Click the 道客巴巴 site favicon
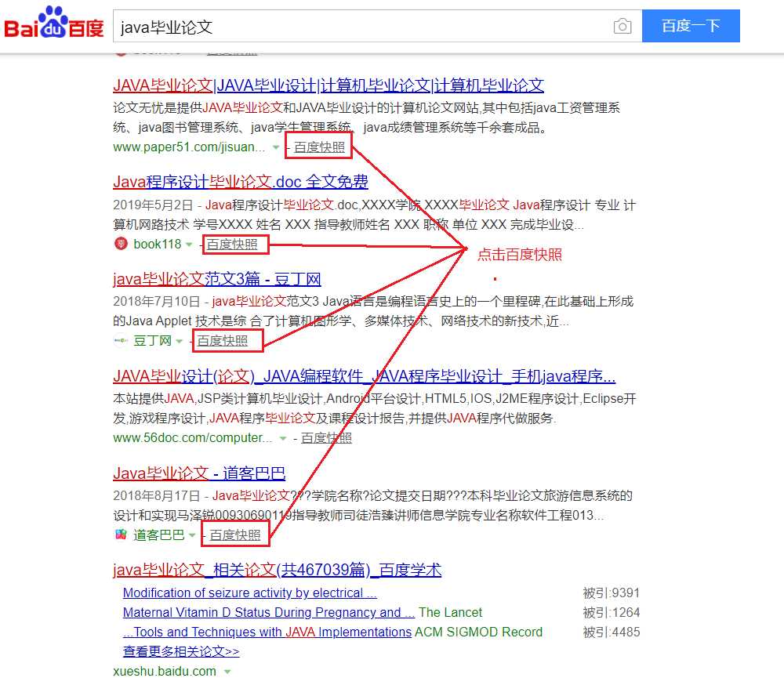The height and width of the screenshot is (685, 784). (121, 535)
